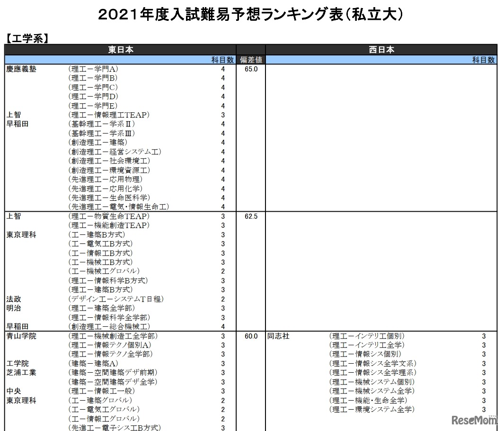Click the 65.0 deviation value
The height and width of the screenshot is (431, 504).
[x=251, y=69]
